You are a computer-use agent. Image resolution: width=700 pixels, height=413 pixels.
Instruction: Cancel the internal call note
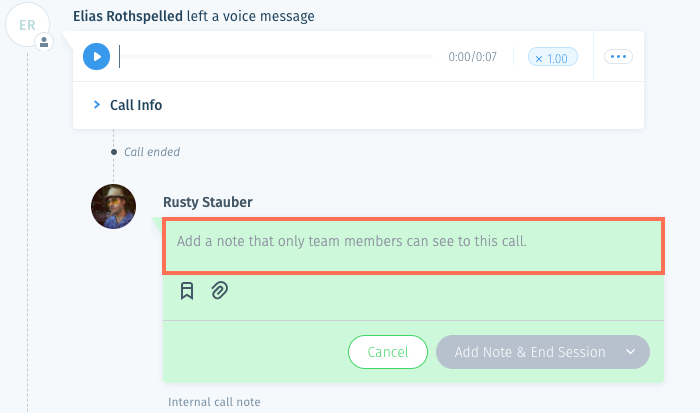click(x=388, y=352)
